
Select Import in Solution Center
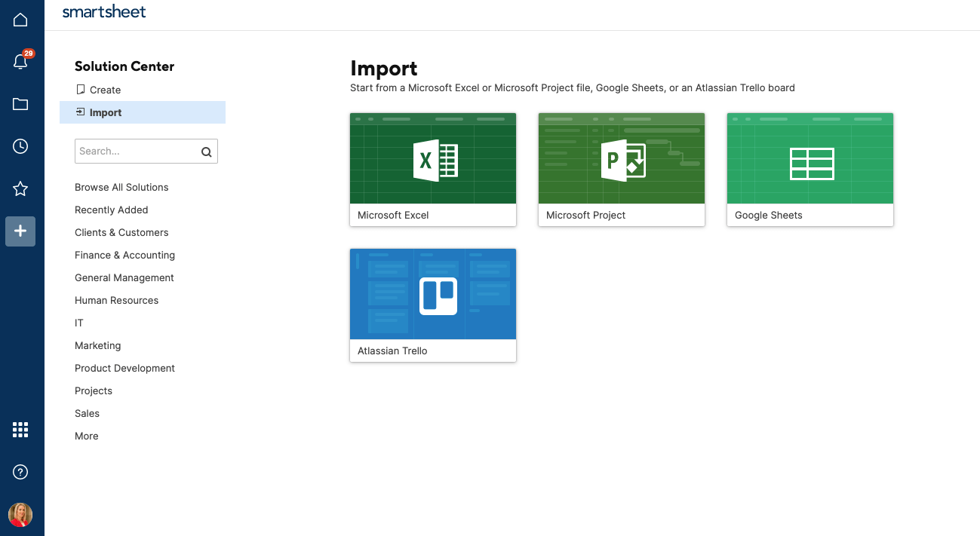click(143, 112)
